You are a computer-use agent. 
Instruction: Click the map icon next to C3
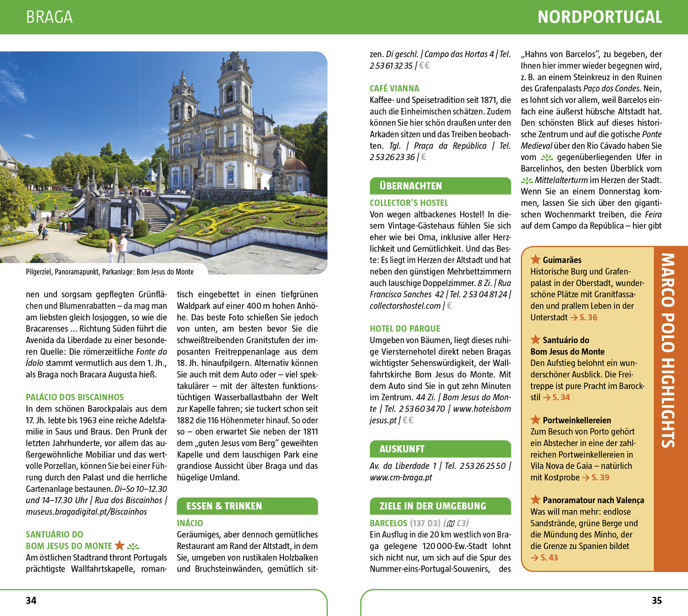coord(450,523)
